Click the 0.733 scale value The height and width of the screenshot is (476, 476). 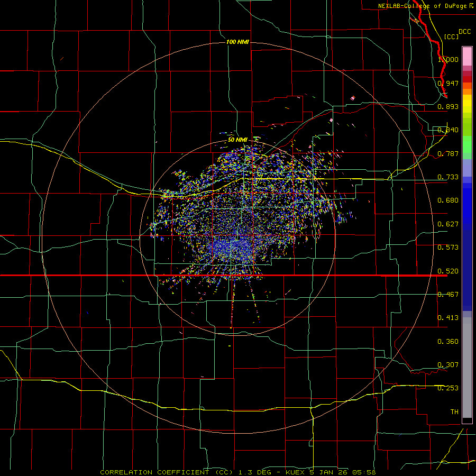pyautogui.click(x=448, y=177)
